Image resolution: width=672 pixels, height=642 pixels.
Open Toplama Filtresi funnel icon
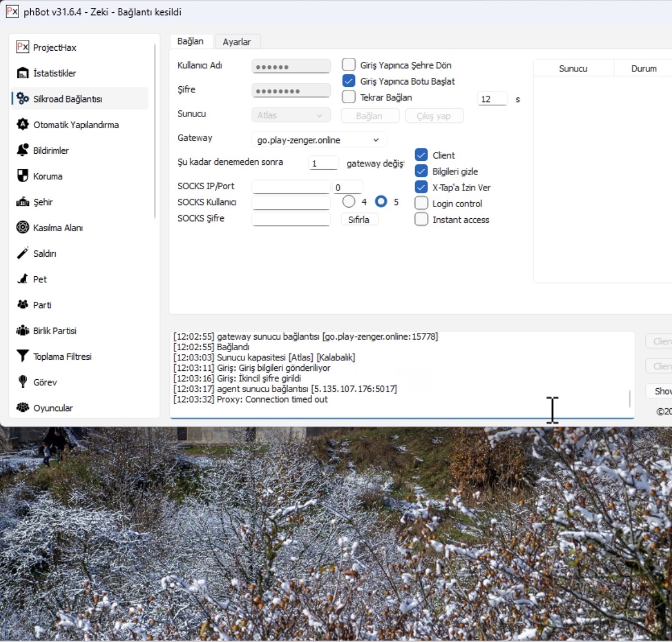[22, 356]
